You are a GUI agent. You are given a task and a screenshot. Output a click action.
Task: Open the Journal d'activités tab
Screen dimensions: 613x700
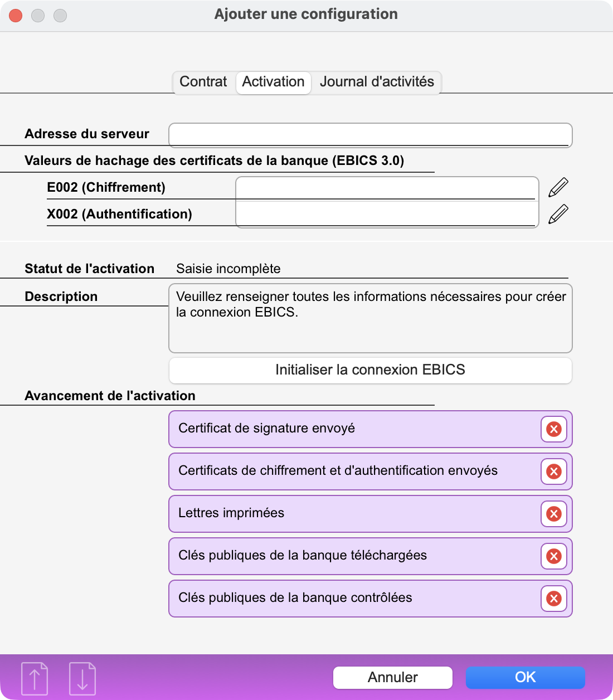click(377, 82)
